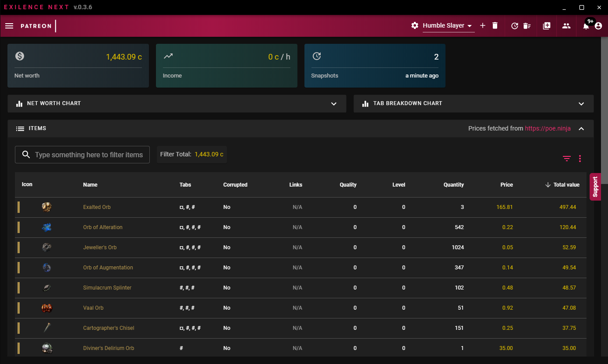The height and width of the screenshot is (364, 608).
Task: Click the Exalted Orb name
Action: (x=97, y=207)
